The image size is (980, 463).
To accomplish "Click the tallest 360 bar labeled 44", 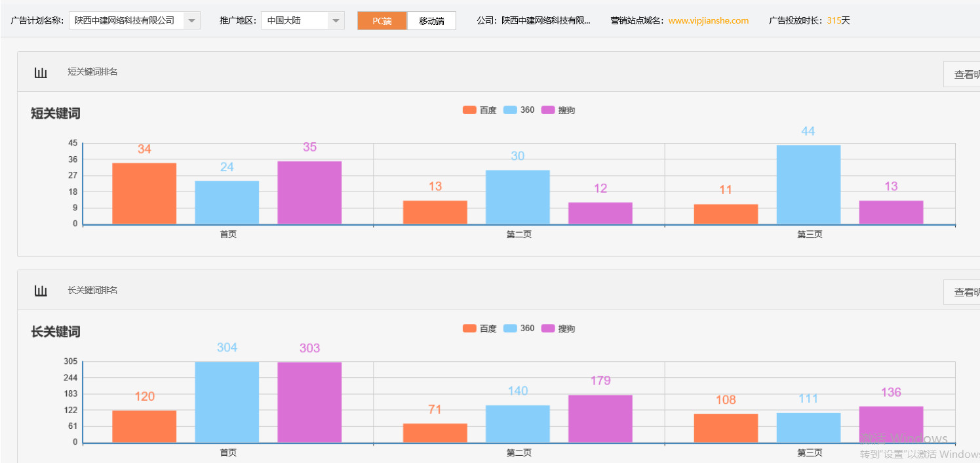I will click(x=808, y=184).
